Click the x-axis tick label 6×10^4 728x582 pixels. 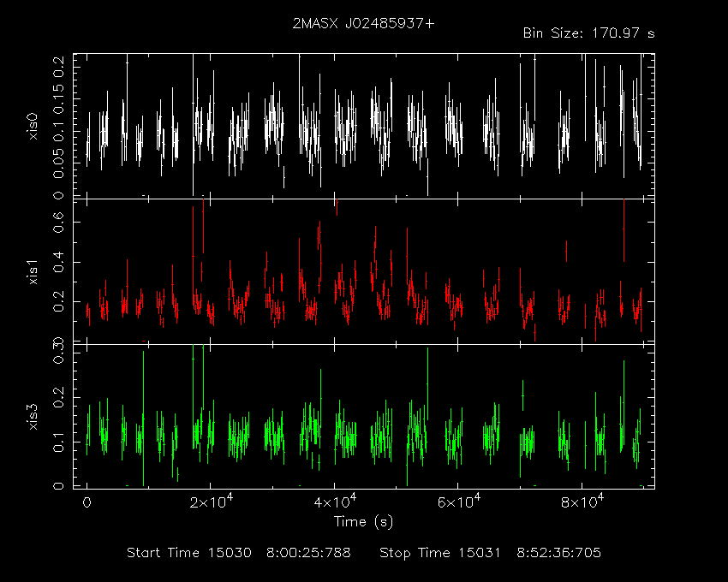click(x=459, y=502)
